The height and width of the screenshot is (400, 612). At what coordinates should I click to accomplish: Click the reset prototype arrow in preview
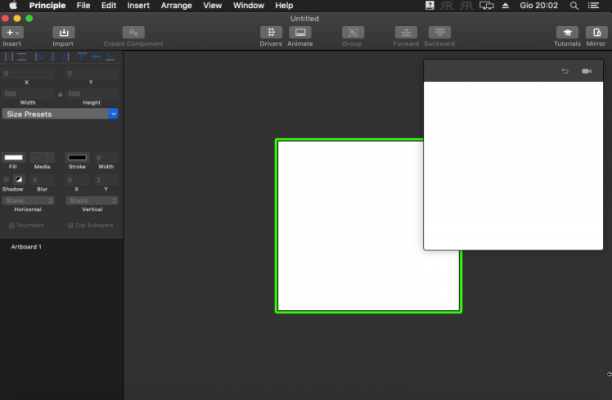pyautogui.click(x=565, y=71)
